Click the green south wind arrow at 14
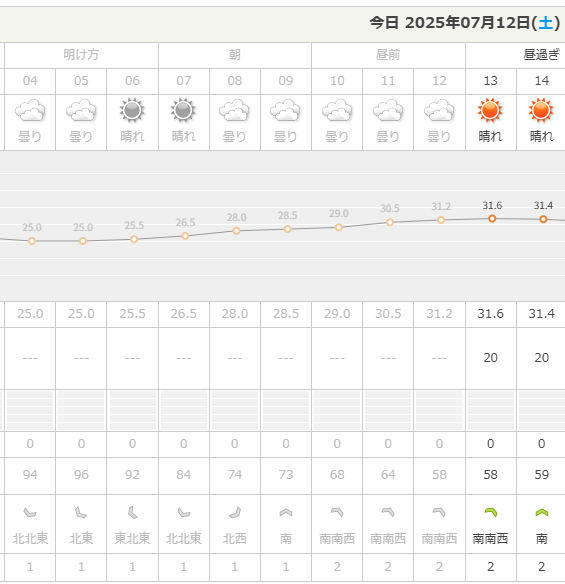 coord(542,513)
